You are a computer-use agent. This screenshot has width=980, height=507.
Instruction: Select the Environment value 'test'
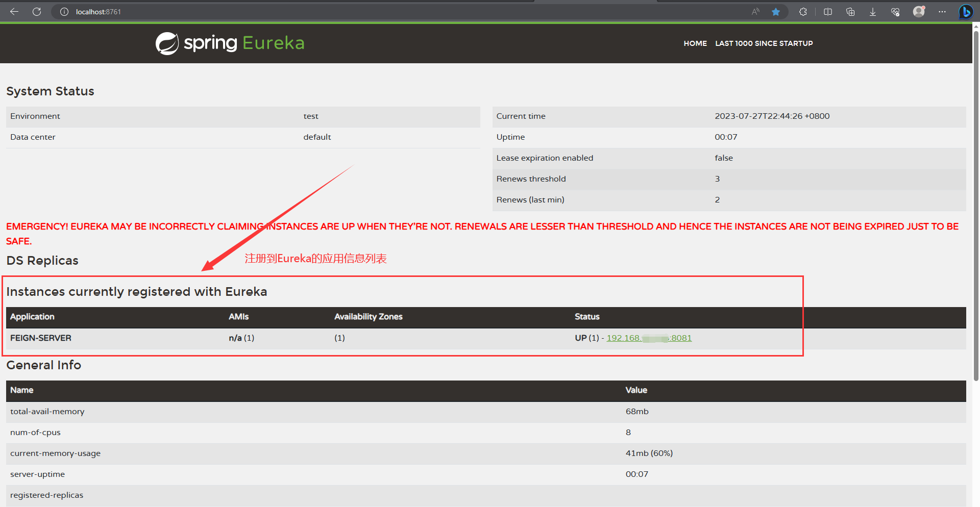coord(311,116)
